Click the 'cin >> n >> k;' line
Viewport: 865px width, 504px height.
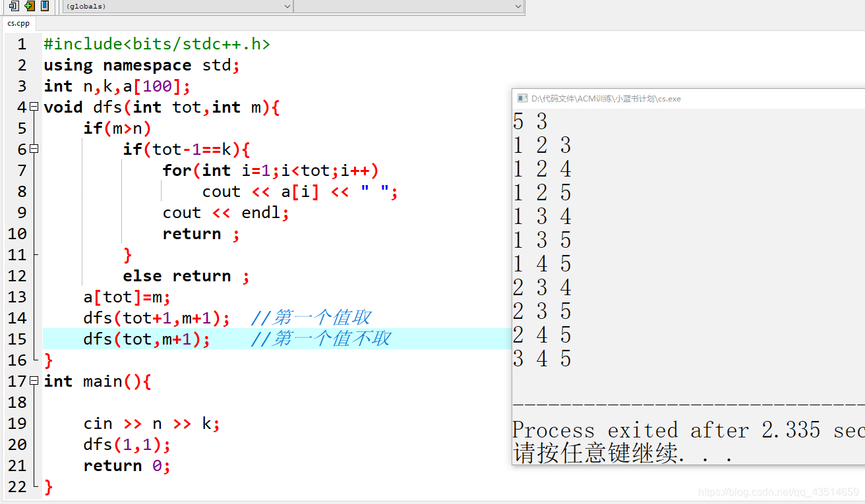(x=152, y=424)
